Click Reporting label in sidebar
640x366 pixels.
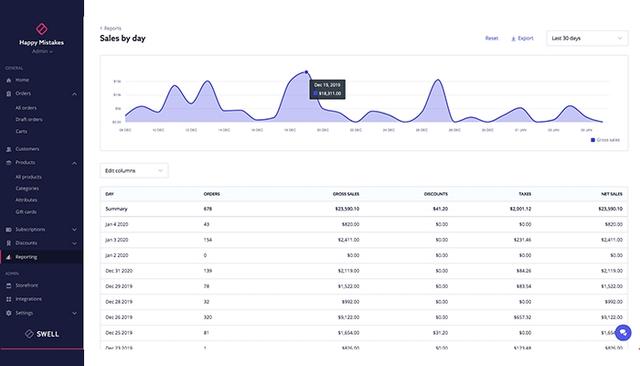[x=26, y=257]
